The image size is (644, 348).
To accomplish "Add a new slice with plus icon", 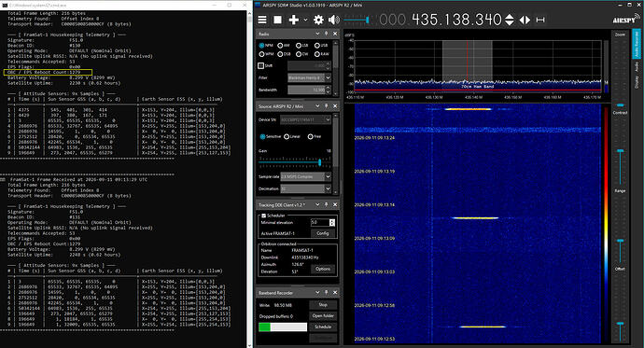I will 294,20.
